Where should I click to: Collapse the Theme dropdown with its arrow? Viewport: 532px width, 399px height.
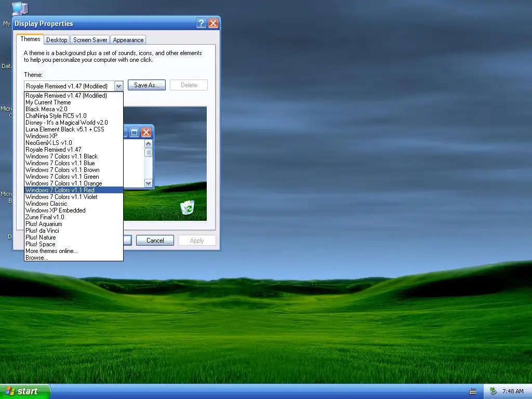[118, 86]
